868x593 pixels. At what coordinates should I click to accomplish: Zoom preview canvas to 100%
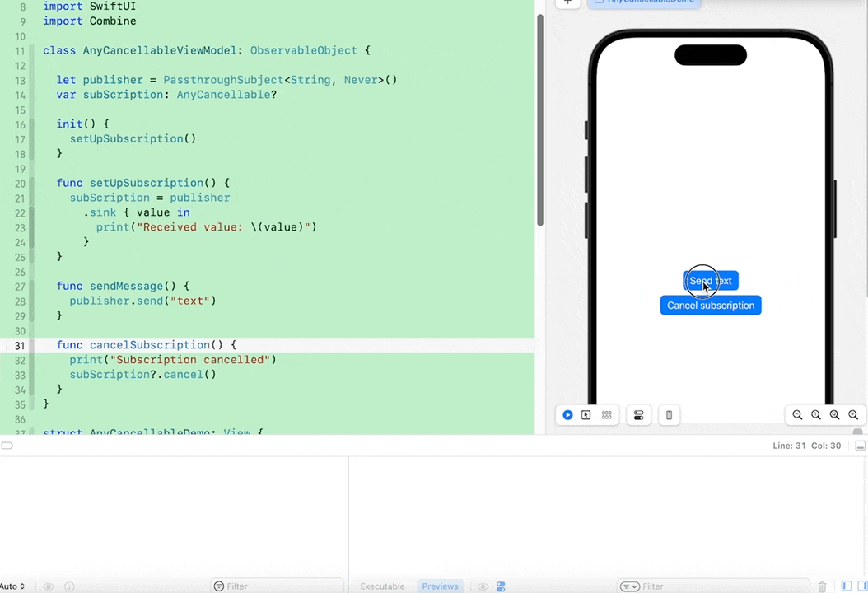point(816,415)
